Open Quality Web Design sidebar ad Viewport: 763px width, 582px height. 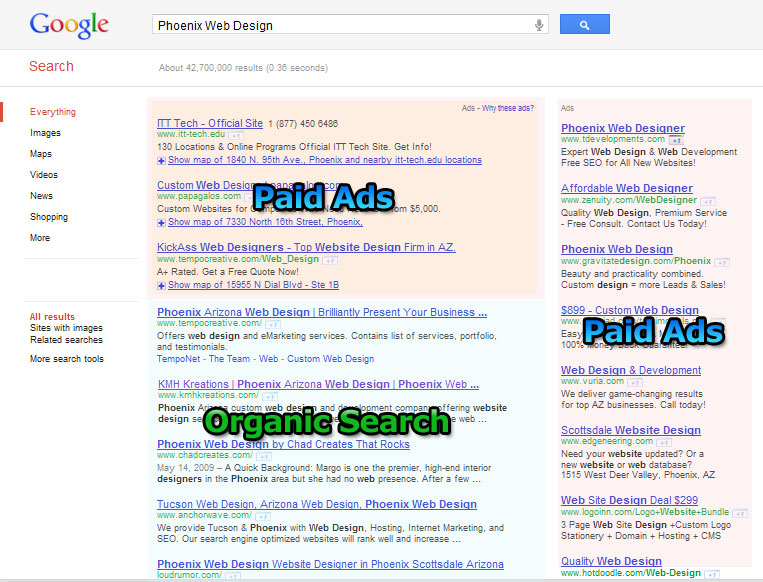point(611,561)
